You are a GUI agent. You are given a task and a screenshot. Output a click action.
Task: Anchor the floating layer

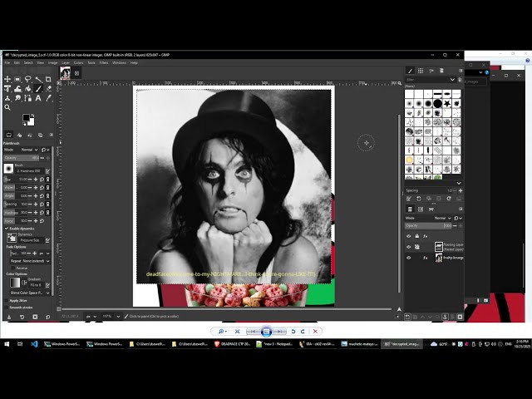(445, 317)
